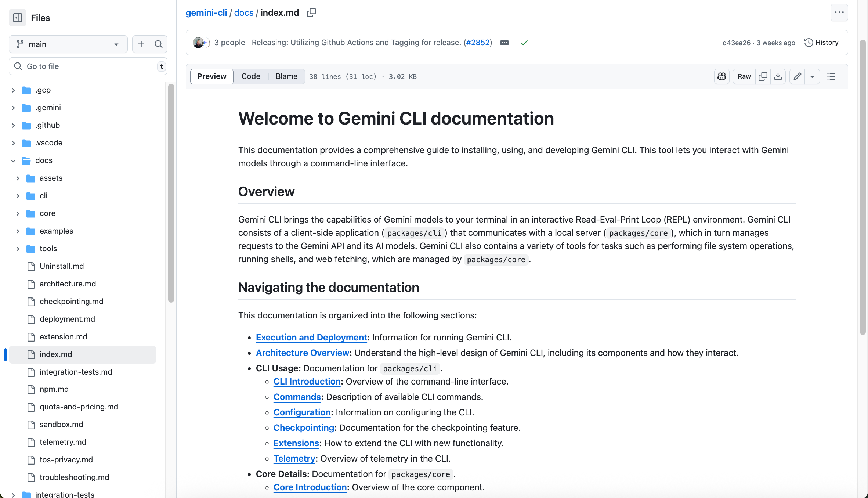
Task: Collapse the Files side panel icon
Action: (18, 18)
